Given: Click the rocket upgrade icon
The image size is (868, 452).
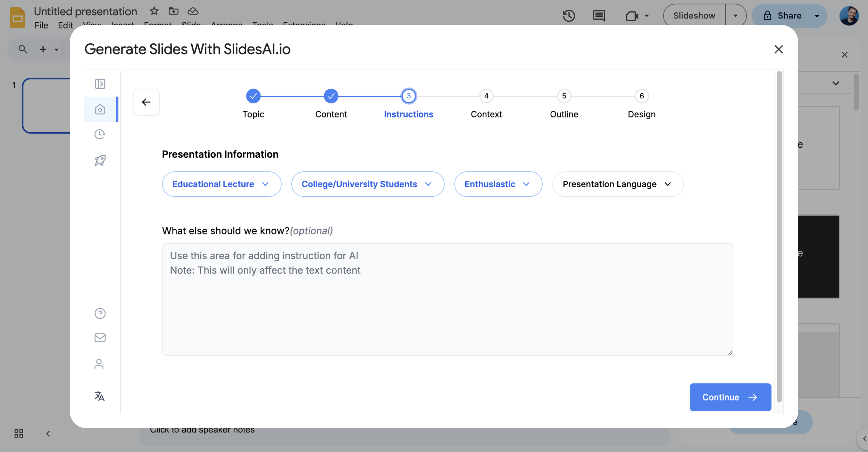Looking at the screenshot, I should coord(100,160).
